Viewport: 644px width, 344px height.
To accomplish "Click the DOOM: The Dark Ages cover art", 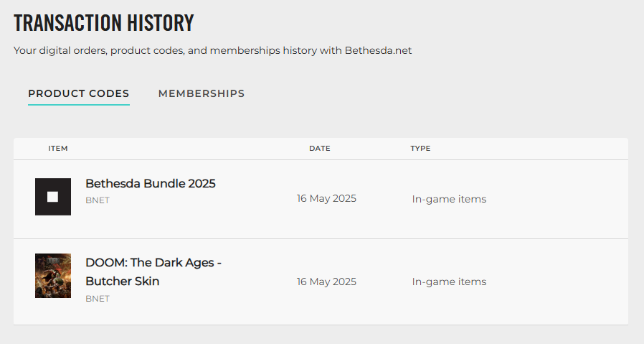I will (x=53, y=275).
